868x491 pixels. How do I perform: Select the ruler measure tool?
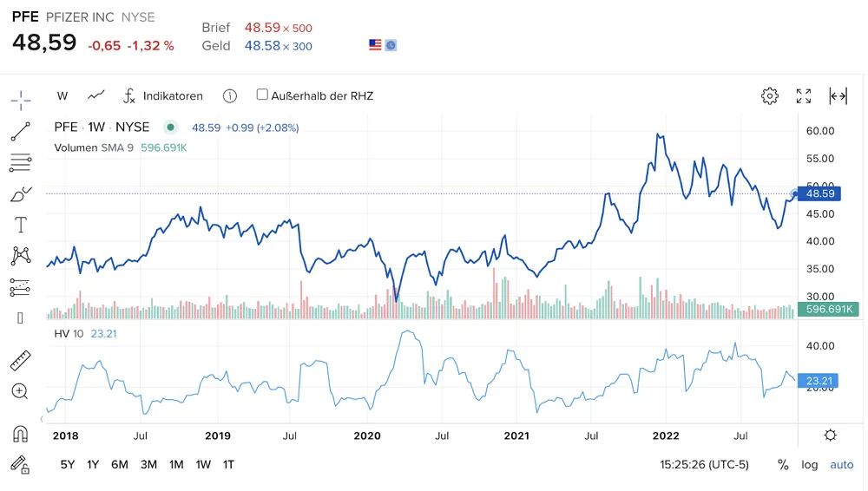click(x=21, y=360)
